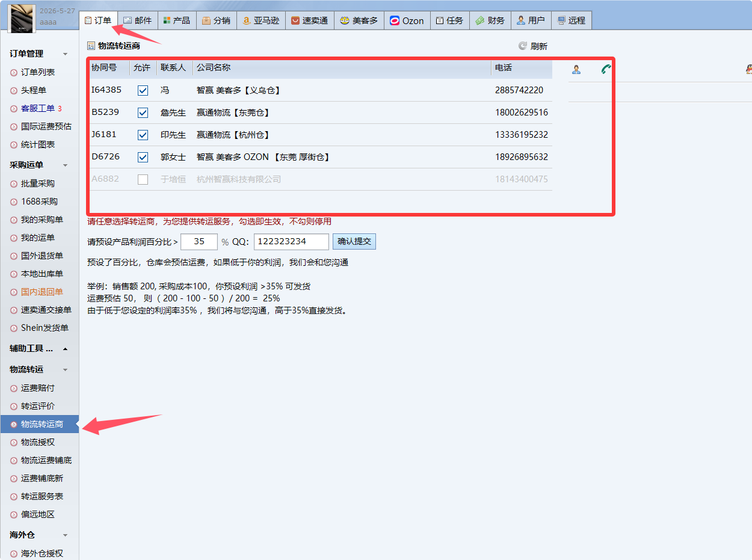Switch to the Ozon tab
The image size is (752, 560).
[x=407, y=20]
